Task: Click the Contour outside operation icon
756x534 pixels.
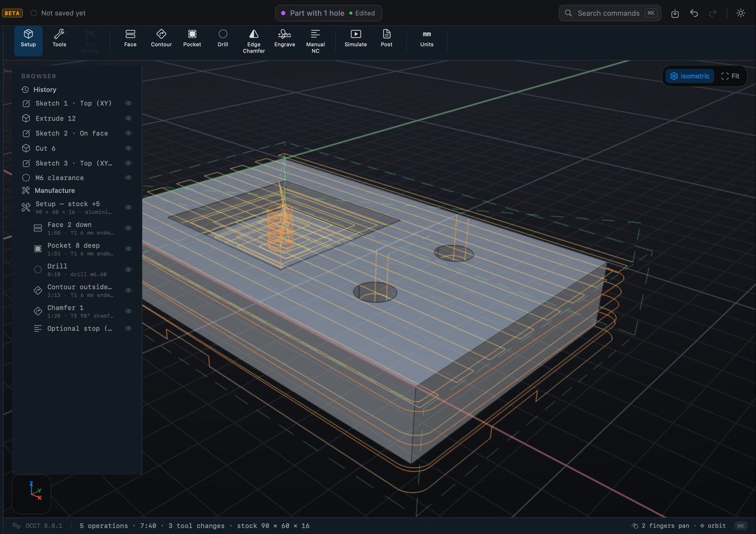Action: [38, 291]
